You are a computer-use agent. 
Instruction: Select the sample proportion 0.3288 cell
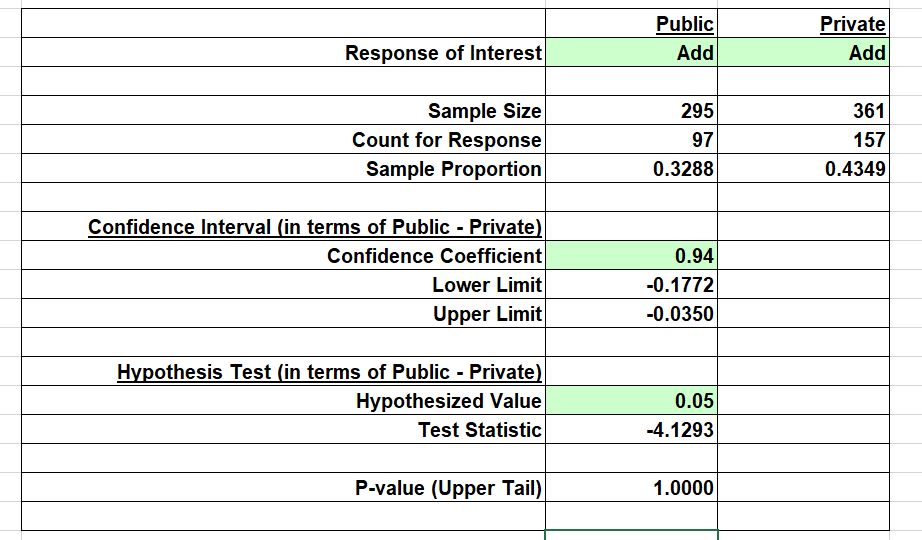coord(631,168)
